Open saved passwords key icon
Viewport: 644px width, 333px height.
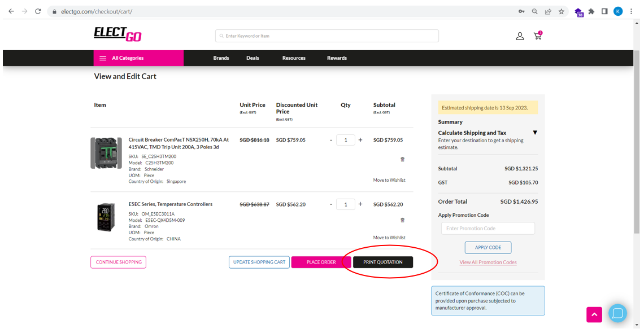(521, 11)
